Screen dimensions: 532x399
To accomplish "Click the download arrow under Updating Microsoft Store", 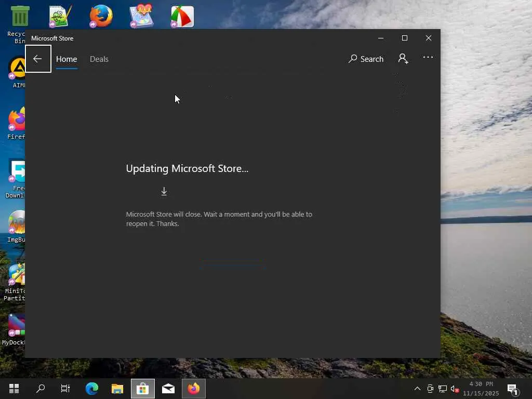I will tap(164, 191).
